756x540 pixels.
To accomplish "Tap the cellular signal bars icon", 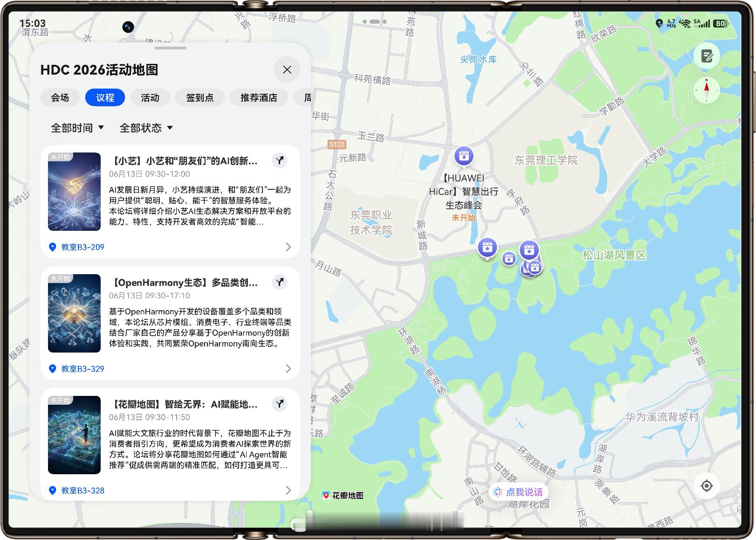I will pos(703,23).
